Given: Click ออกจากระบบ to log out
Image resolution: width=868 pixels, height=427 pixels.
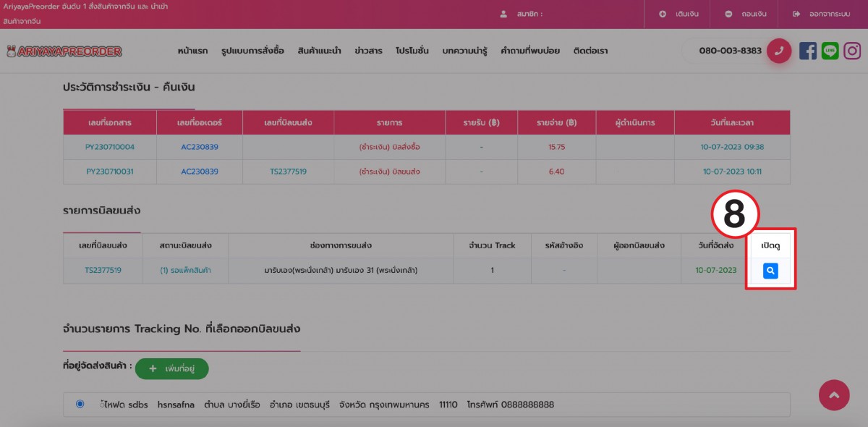Looking at the screenshot, I should pyautogui.click(x=820, y=14).
